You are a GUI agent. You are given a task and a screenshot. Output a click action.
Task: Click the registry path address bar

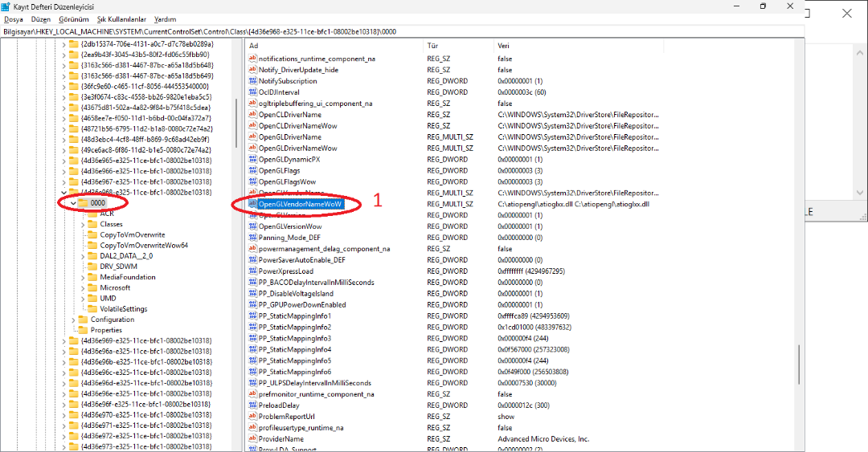[402, 31]
